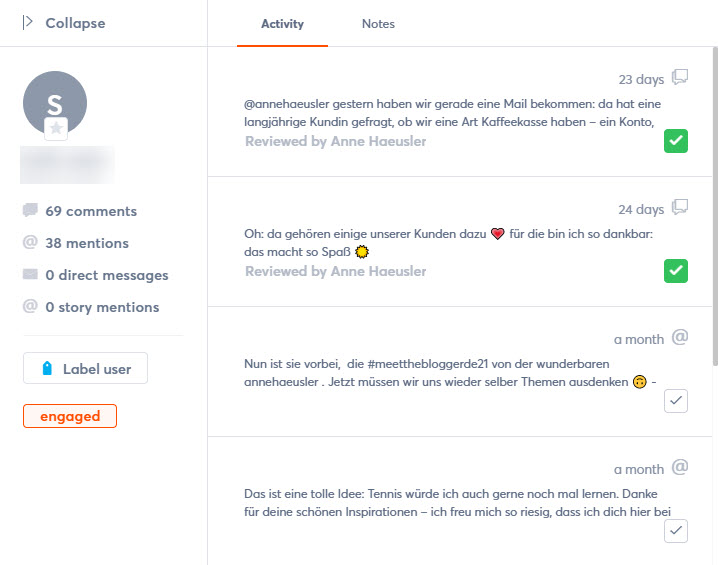
Task: Uncheck reviewed checkbox on 24 days comment
Action: coord(676,271)
